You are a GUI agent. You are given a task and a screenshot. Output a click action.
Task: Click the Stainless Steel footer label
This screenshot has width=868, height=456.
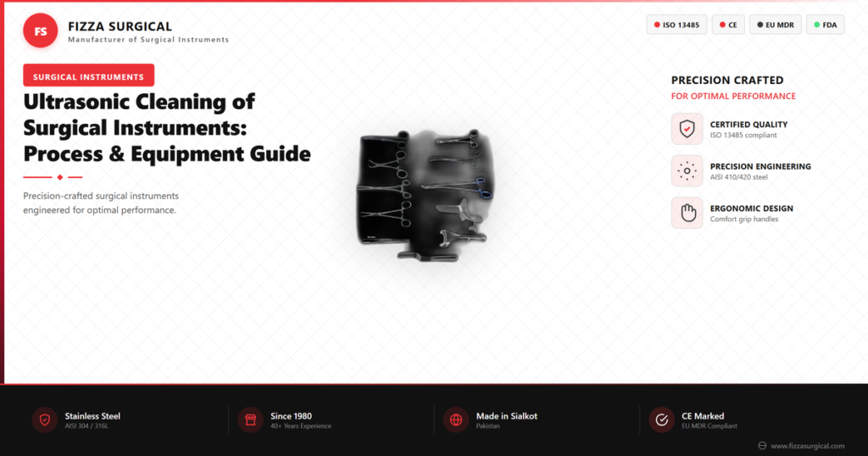click(92, 416)
